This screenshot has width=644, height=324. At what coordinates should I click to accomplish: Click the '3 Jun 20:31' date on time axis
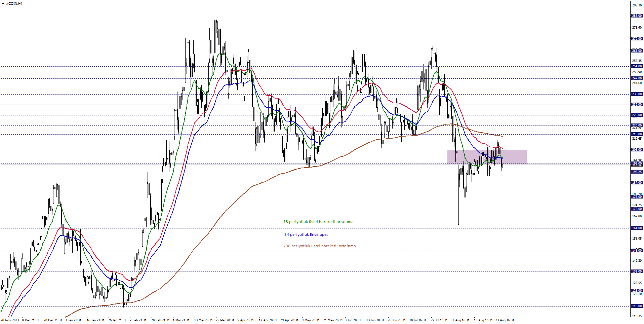(x=353, y=320)
